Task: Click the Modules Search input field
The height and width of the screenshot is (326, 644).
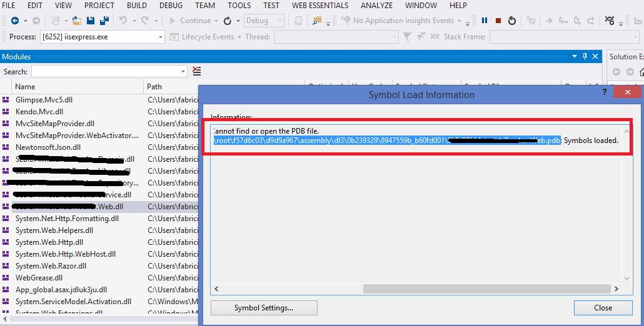Action: 106,71
